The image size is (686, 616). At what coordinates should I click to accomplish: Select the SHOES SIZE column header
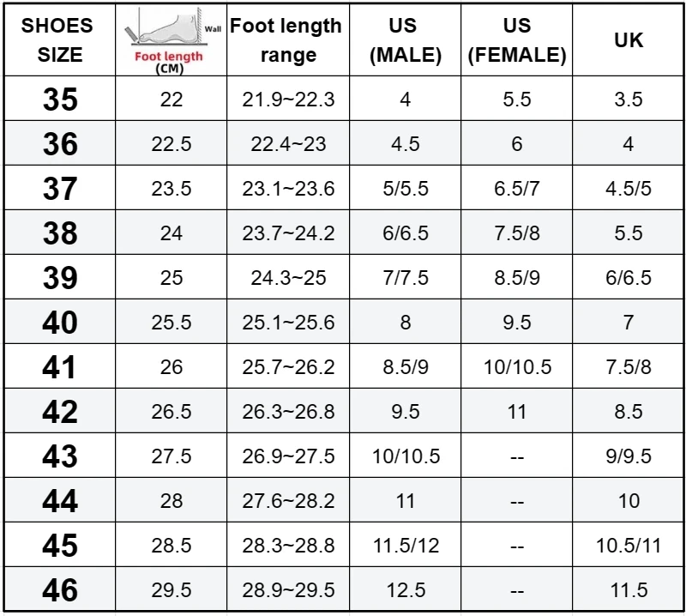(x=59, y=40)
